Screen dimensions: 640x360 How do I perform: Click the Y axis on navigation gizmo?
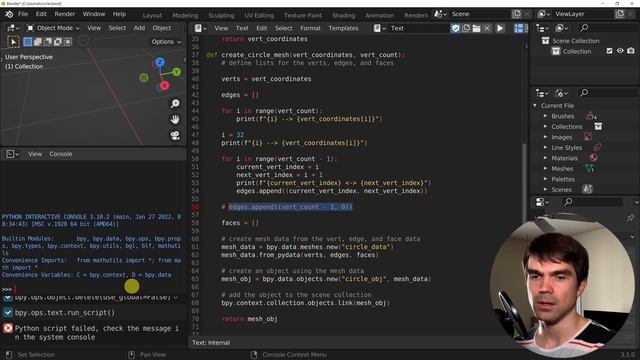point(176,72)
